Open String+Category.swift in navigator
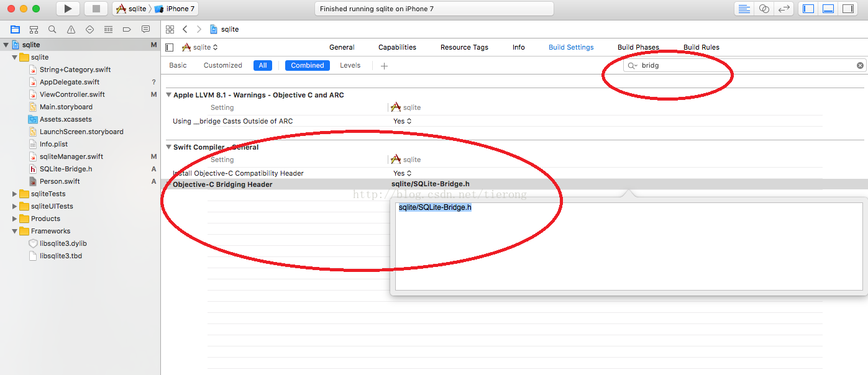Viewport: 868px width, 375px height. coord(75,70)
